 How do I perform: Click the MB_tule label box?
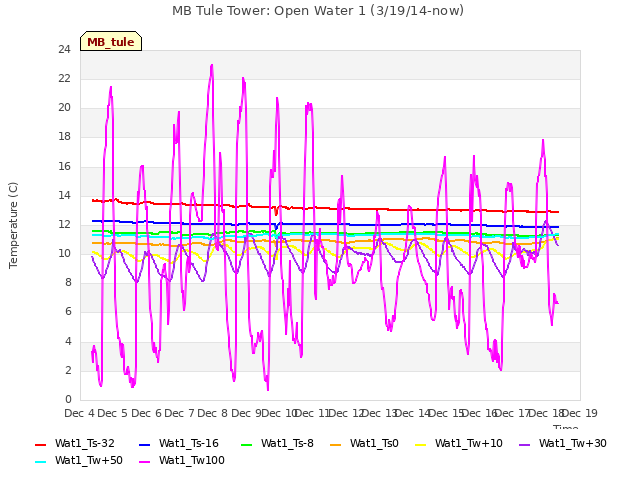[111, 41]
